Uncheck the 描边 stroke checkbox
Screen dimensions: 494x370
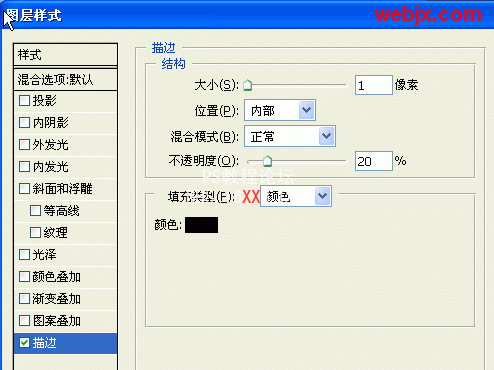(x=24, y=342)
